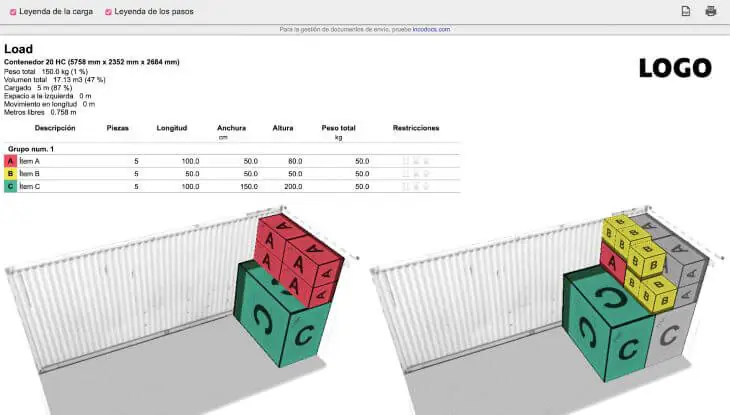Viewport: 730px width, 415px height.
Task: Click the Grupo num. 1 row
Action: [31, 148]
